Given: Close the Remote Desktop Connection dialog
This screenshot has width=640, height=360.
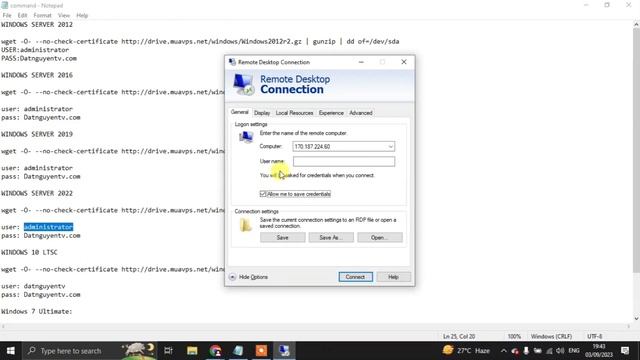Looking at the screenshot, I should [x=404, y=62].
